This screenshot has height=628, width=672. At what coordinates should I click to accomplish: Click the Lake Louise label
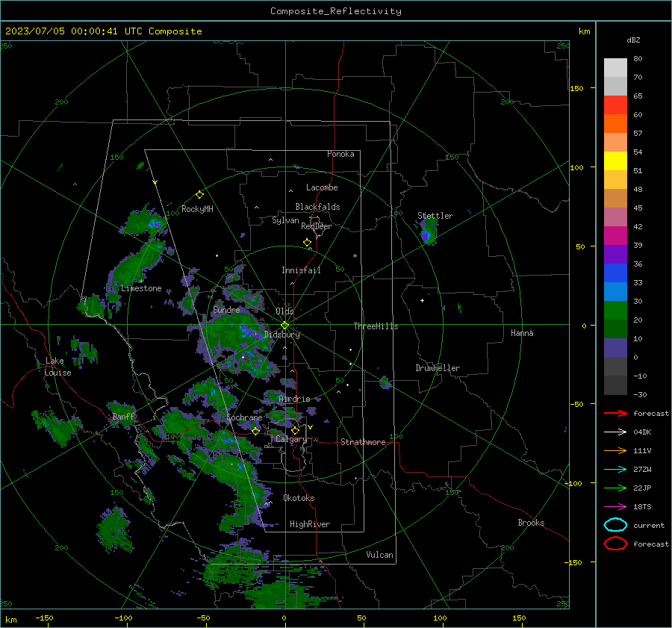pyautogui.click(x=57, y=367)
